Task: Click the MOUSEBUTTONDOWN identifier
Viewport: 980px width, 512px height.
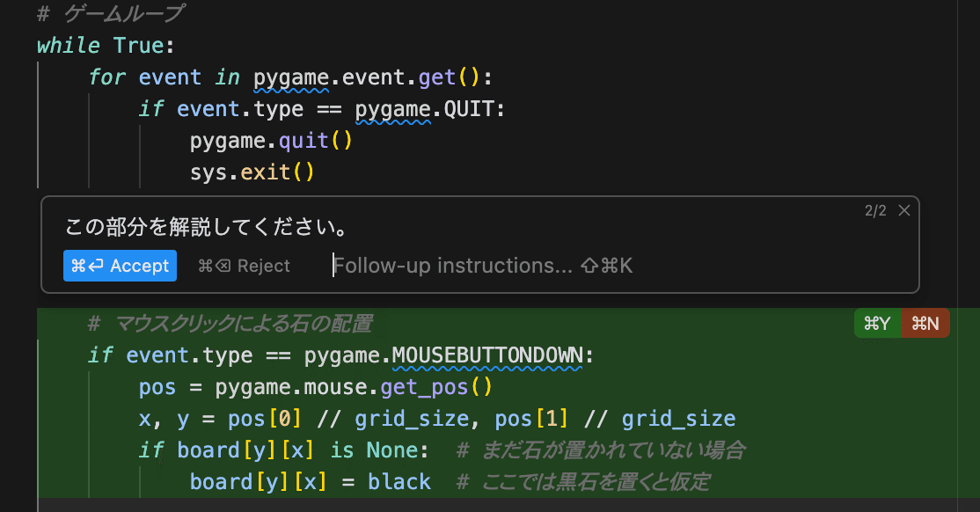Action: click(487, 355)
